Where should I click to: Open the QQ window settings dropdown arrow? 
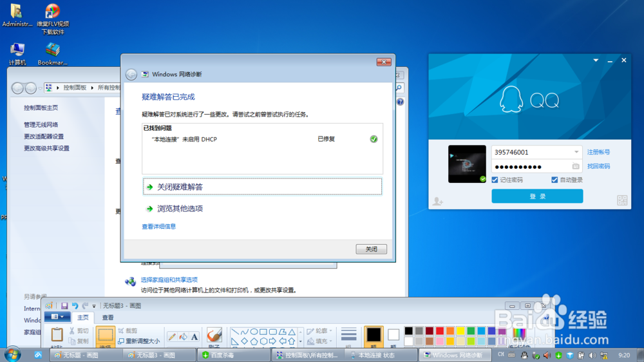[596, 61]
